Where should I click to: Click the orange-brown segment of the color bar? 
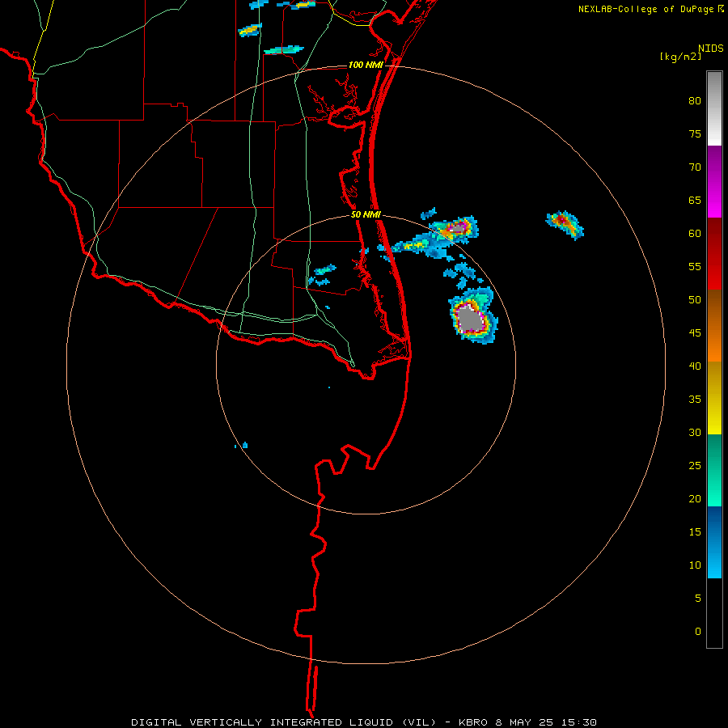(x=714, y=325)
